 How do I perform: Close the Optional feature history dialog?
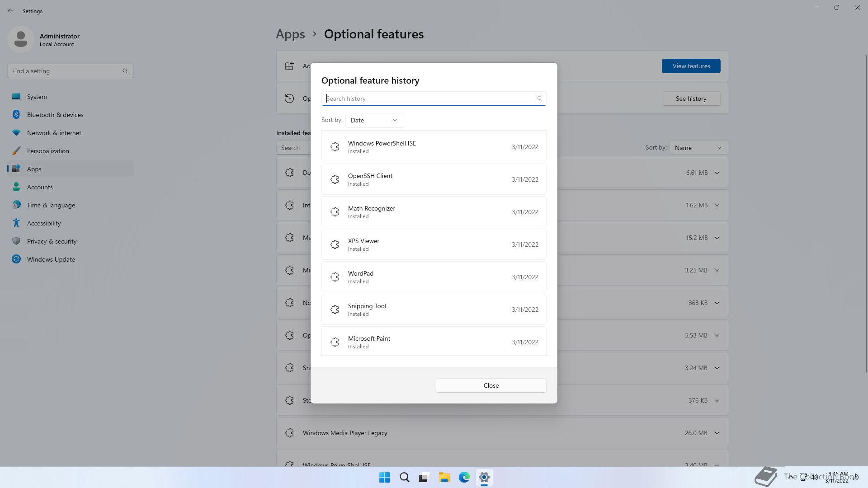click(x=491, y=385)
